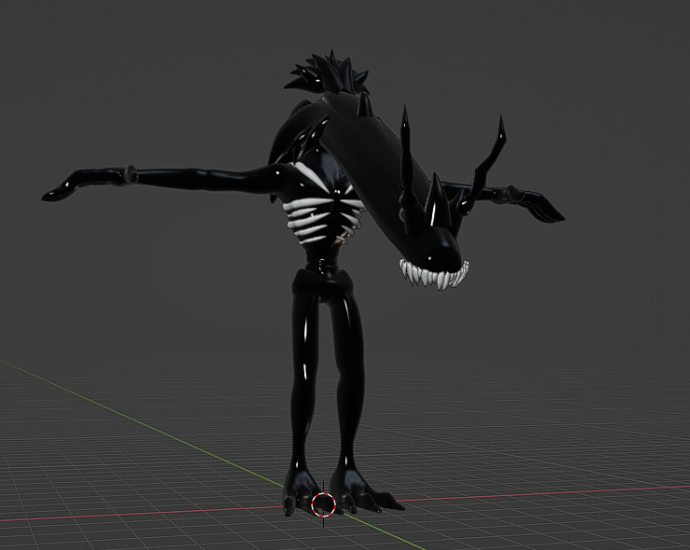
Task: Select the branching antler horn on creature's head
Action: coord(481,169)
